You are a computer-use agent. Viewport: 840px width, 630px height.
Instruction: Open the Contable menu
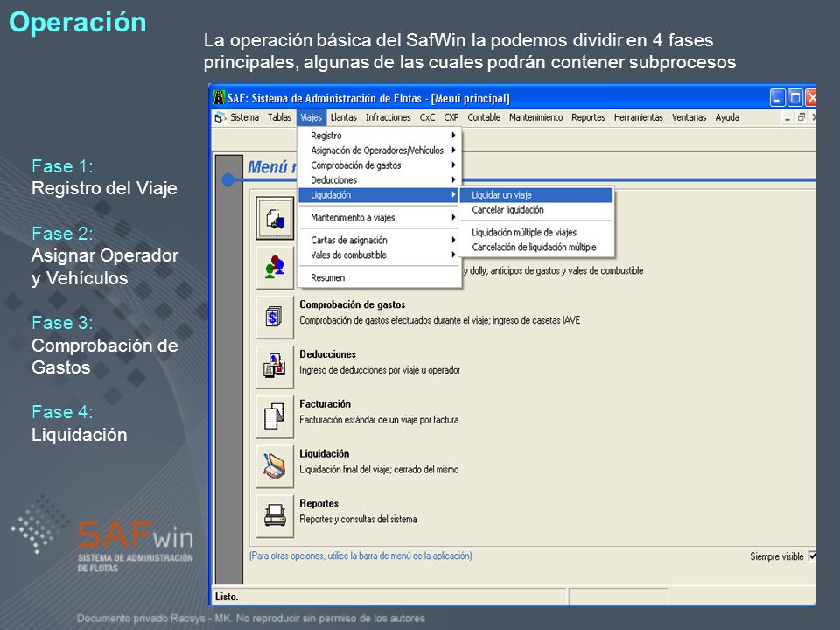[484, 117]
